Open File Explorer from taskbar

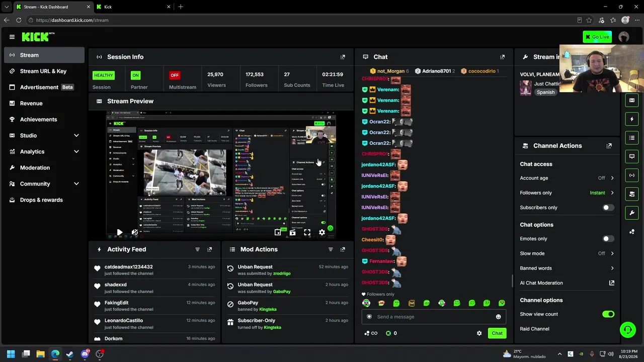tap(41, 354)
